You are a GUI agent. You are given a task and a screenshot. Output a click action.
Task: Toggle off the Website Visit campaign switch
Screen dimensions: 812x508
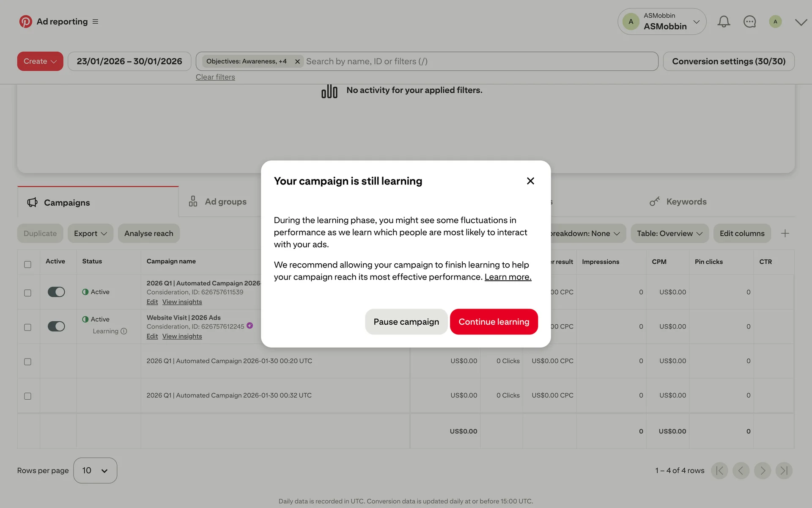click(x=56, y=326)
